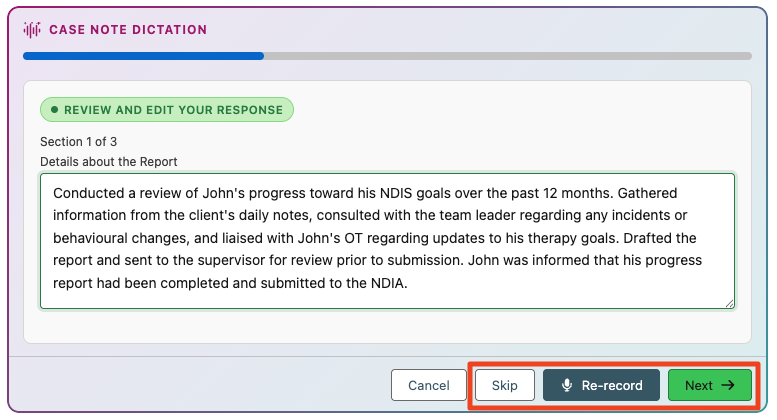Click the Section 1 of 3 label
The width and height of the screenshot is (777, 420).
coord(78,142)
